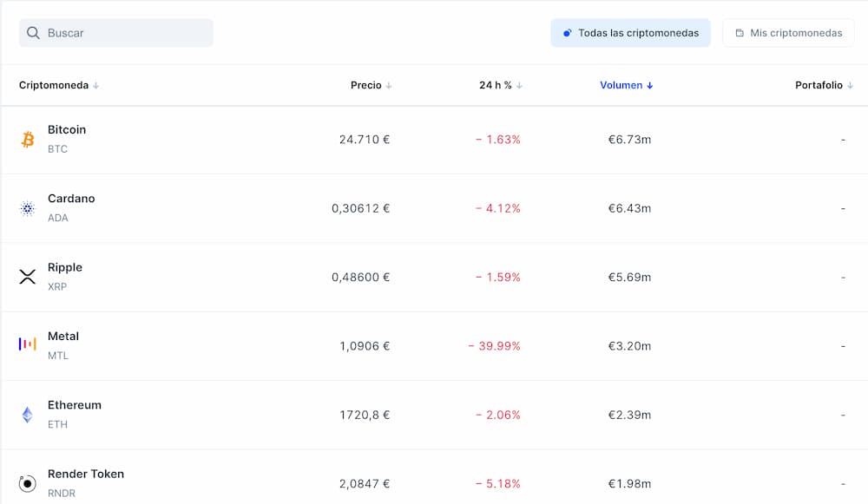The height and width of the screenshot is (504, 868).
Task: Click the − 2.06% change value
Action: [x=498, y=415]
